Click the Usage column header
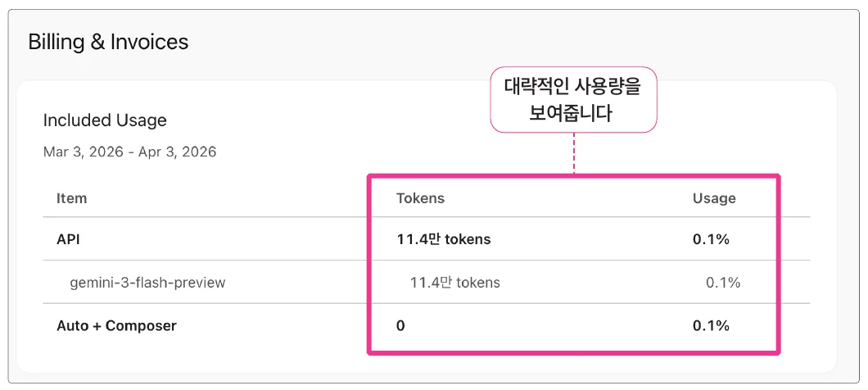The height and width of the screenshot is (390, 868). pyautogui.click(x=714, y=198)
